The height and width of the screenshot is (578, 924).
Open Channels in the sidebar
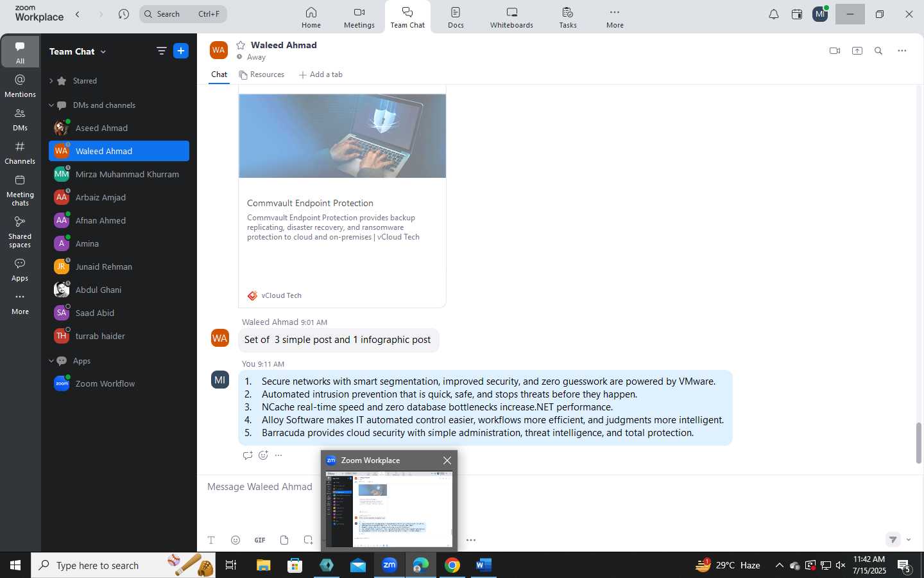pos(20,153)
